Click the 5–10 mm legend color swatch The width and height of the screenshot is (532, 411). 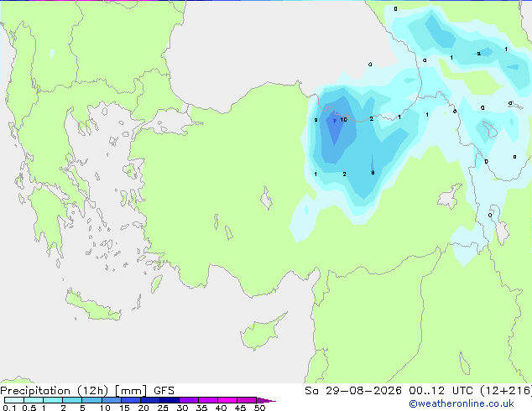(x=92, y=400)
